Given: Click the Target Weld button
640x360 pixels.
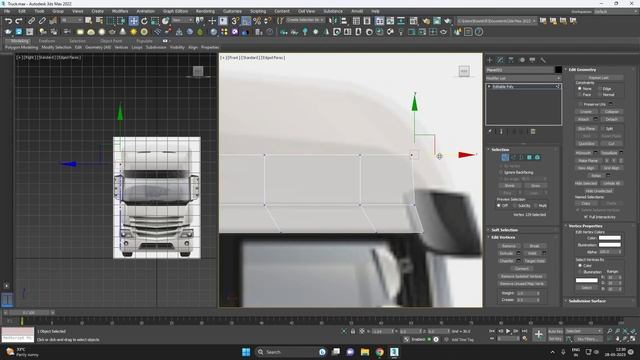Looking at the screenshot, I should click(534, 261).
